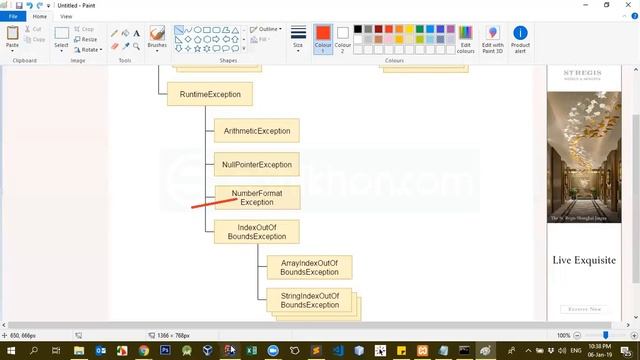Select the Text tool

[136, 33]
